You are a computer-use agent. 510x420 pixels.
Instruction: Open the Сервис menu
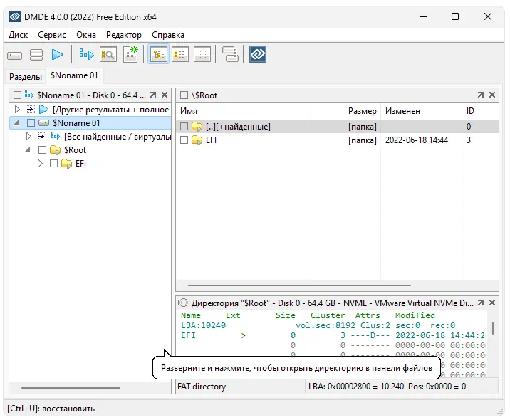[52, 35]
